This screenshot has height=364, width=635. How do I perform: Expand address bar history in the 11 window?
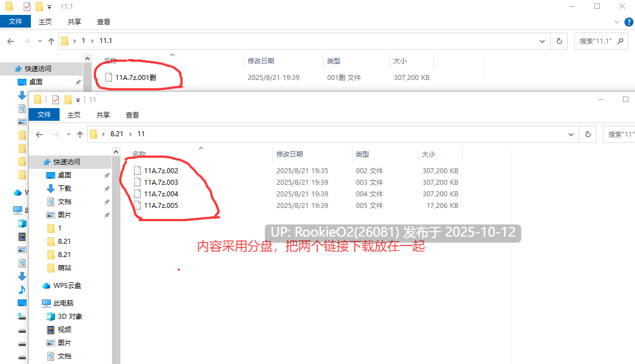click(571, 135)
